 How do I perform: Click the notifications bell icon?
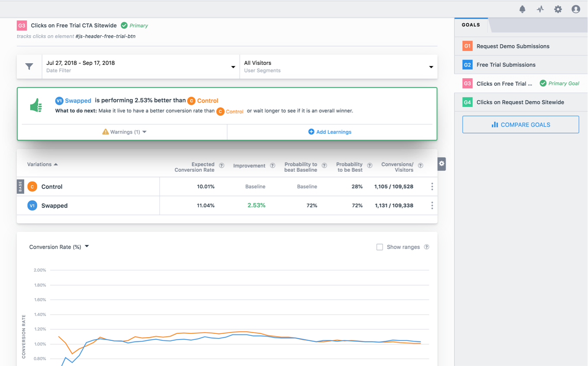pyautogui.click(x=522, y=9)
